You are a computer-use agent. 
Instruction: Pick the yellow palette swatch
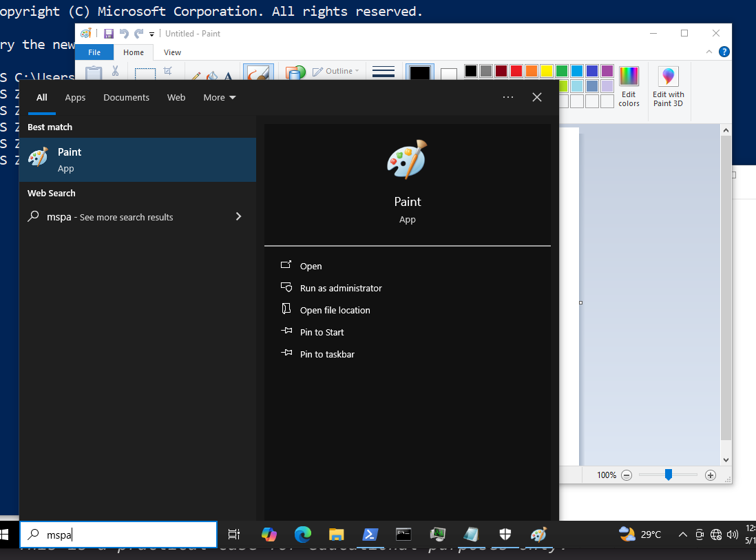click(x=546, y=71)
